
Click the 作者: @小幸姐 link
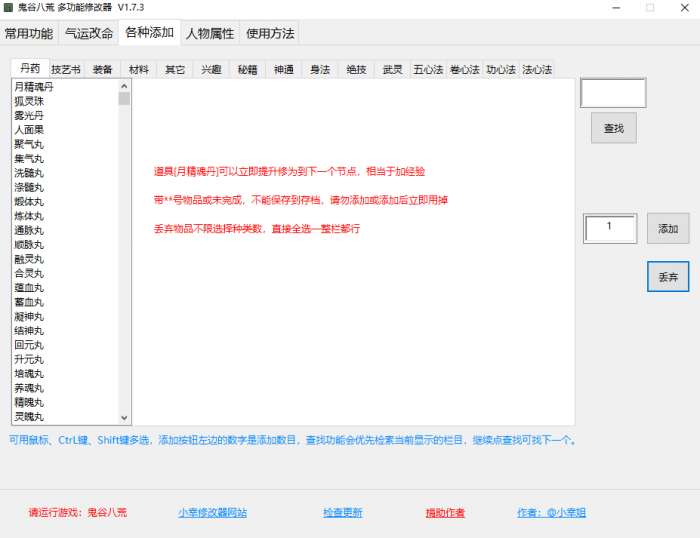point(551,513)
